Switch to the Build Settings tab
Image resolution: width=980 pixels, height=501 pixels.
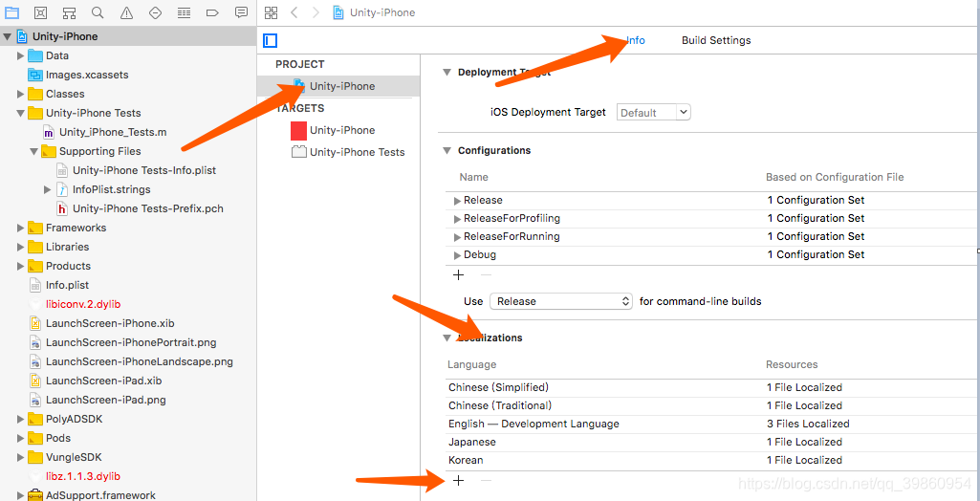pos(716,40)
